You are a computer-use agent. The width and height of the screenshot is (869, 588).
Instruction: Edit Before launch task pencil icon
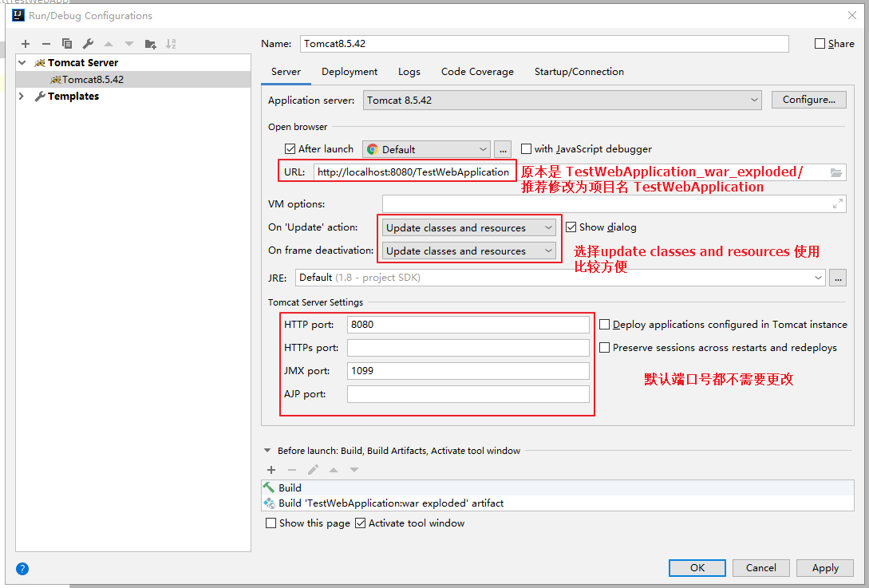coord(313,470)
